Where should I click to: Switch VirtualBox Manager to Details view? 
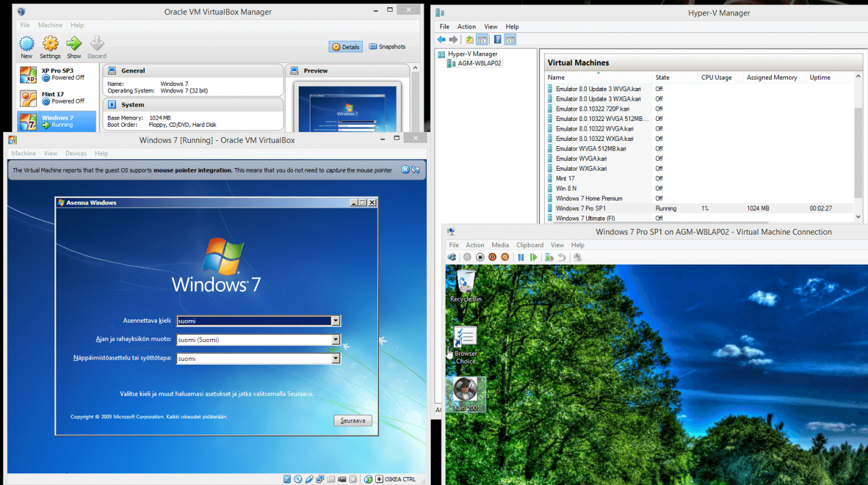click(346, 47)
